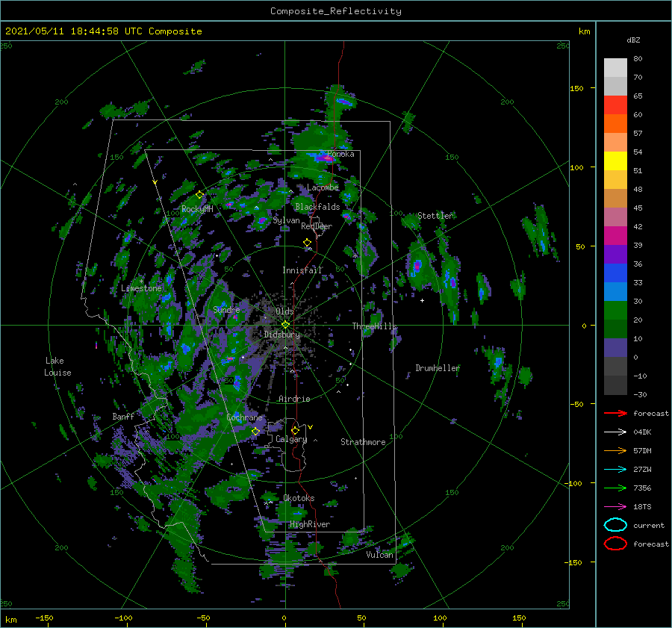Screen dimensions: 672x628
Task: Click the Limestone label
Action: (x=141, y=288)
